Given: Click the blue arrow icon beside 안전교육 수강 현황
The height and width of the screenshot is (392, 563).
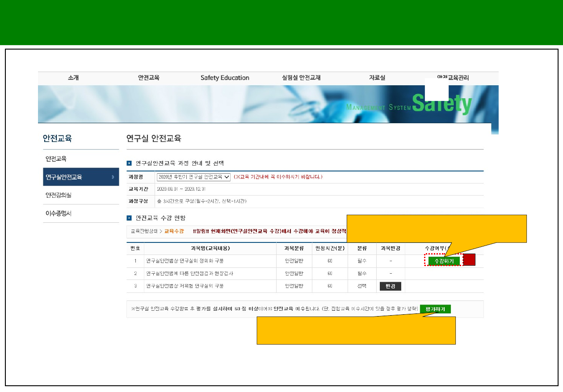Looking at the screenshot, I should [x=129, y=218].
